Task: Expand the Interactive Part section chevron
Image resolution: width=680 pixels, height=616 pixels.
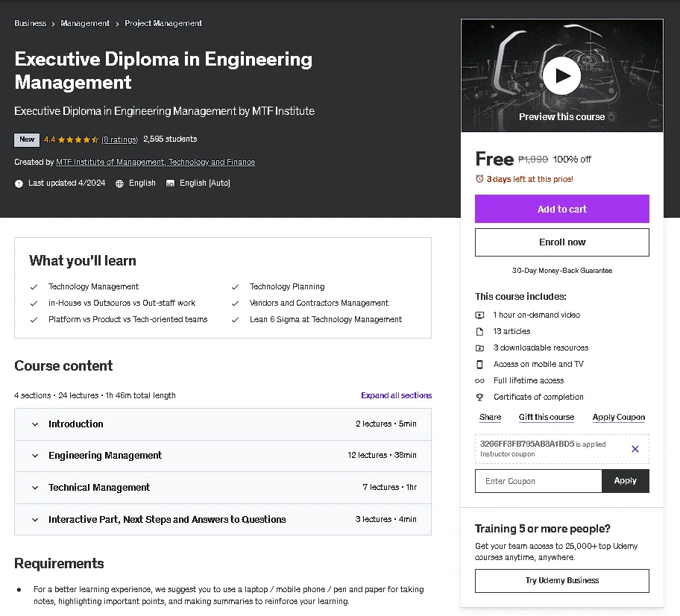Action: [x=35, y=520]
